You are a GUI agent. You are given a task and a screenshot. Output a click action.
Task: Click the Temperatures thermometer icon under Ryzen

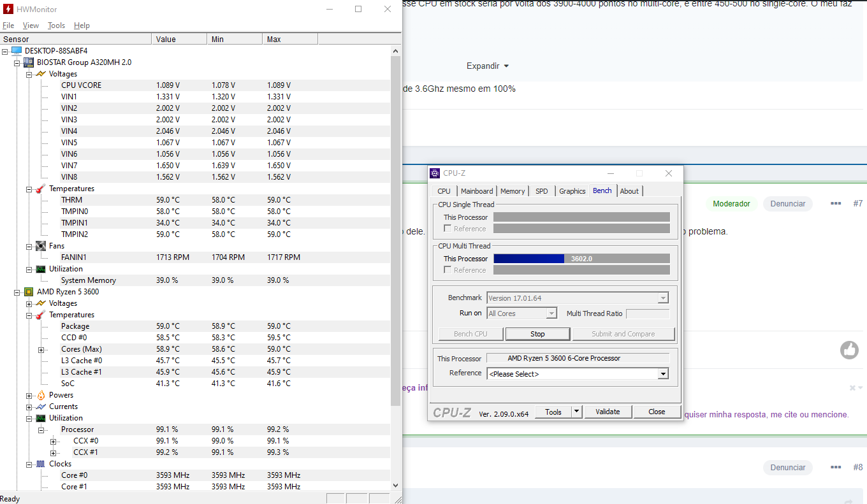click(x=41, y=315)
